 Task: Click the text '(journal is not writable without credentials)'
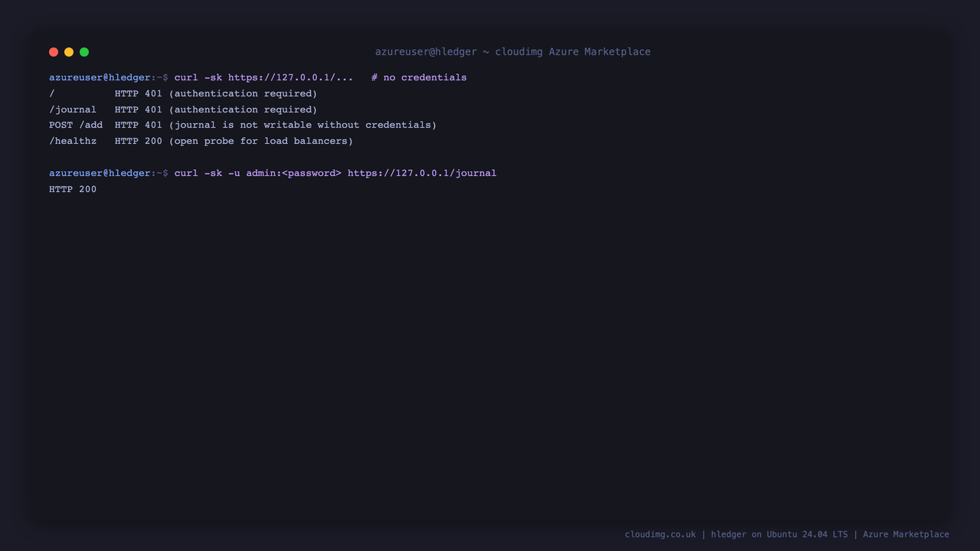click(x=302, y=125)
